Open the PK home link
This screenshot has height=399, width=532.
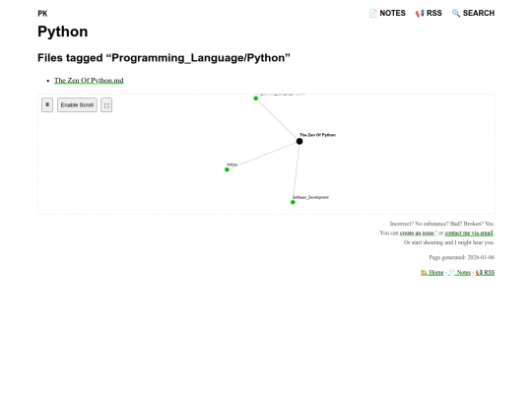[x=42, y=14]
